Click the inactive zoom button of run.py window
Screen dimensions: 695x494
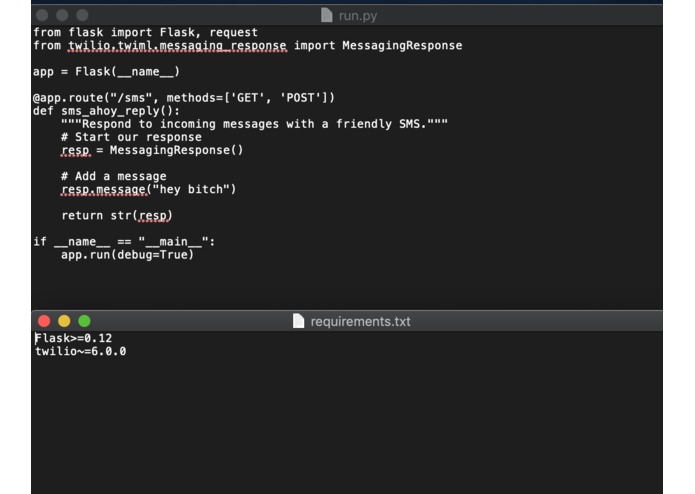[x=82, y=16]
